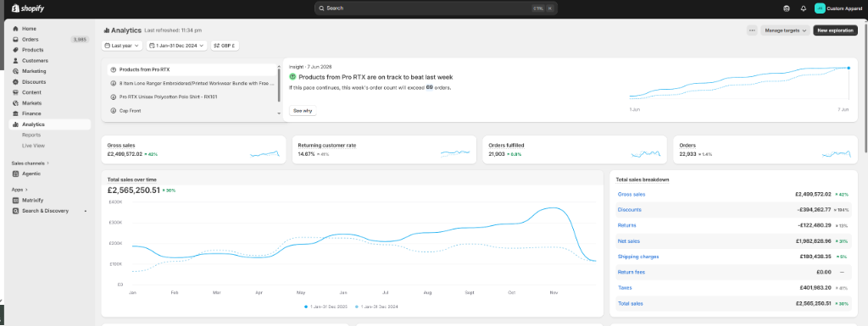Click the Custom Apparel account avatar
868x326 pixels.
[x=820, y=8]
